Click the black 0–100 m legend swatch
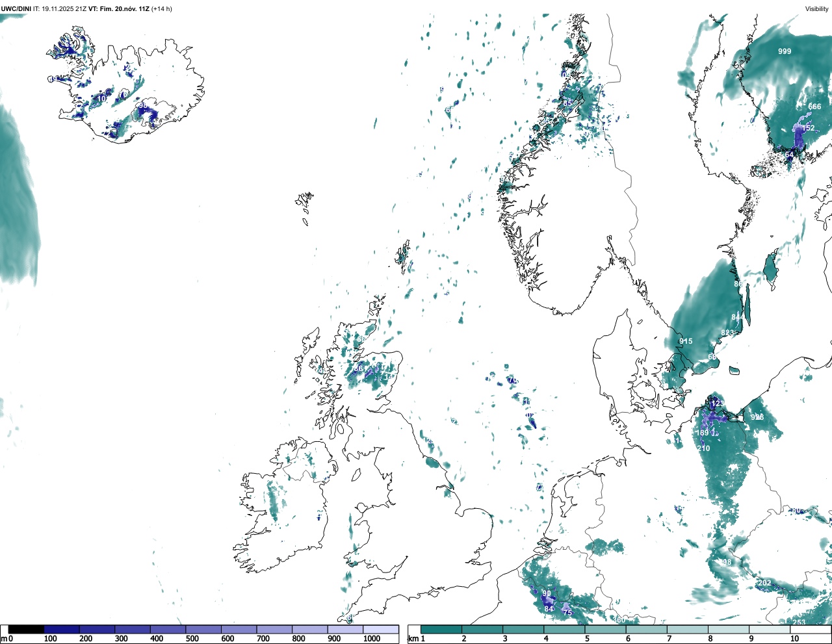The height and width of the screenshot is (644, 832). 26,629
